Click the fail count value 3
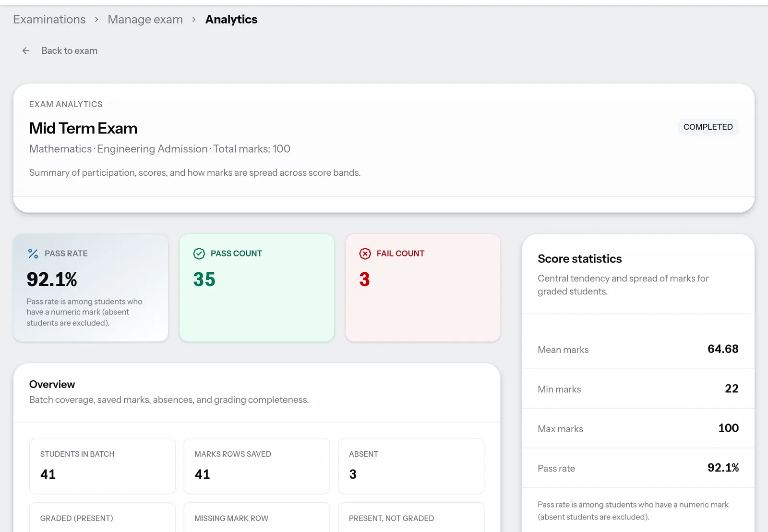 (x=364, y=279)
